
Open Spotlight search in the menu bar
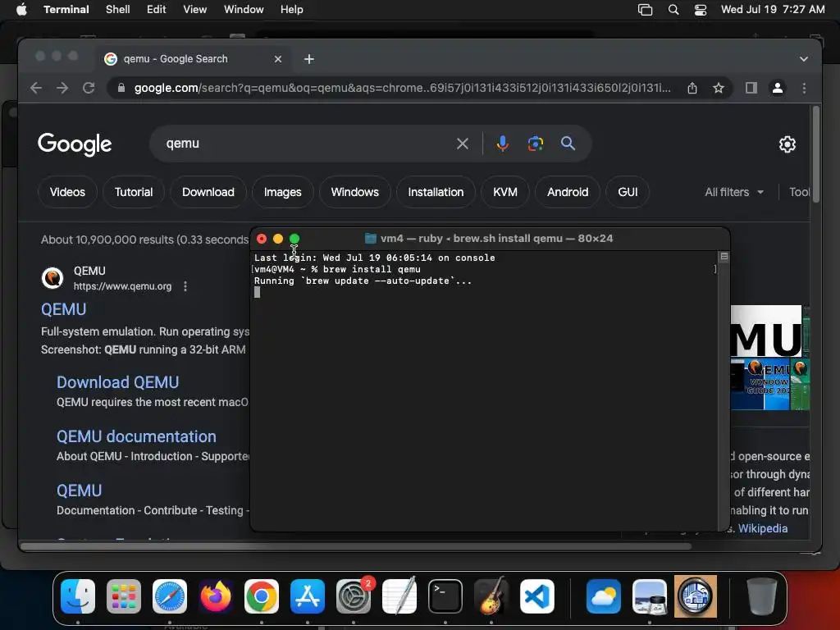tap(673, 10)
